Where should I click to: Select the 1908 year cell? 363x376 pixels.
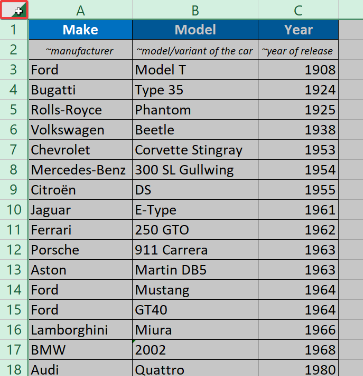click(x=298, y=70)
